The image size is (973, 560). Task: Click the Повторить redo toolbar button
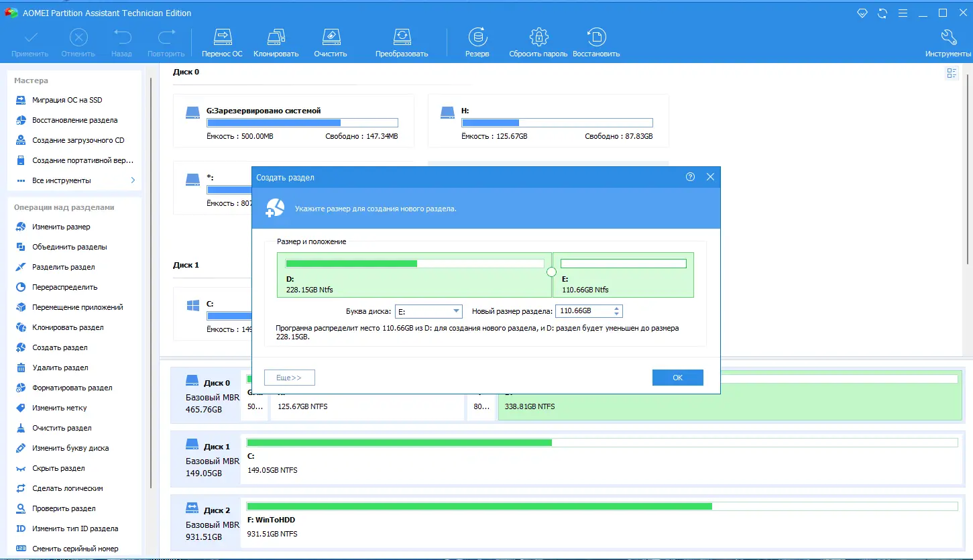[x=166, y=44]
